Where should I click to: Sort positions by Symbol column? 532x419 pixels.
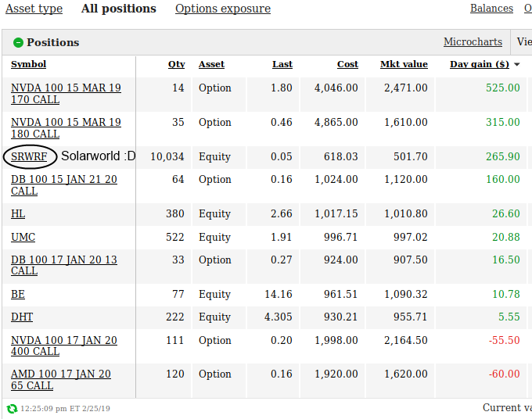(28, 64)
